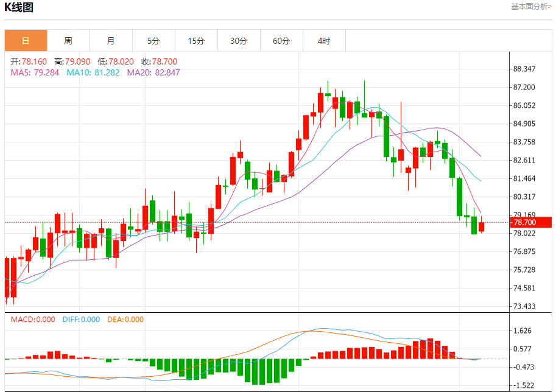The image size is (556, 392).
Task: Open the 基本面分析> link
Action: 531,6
